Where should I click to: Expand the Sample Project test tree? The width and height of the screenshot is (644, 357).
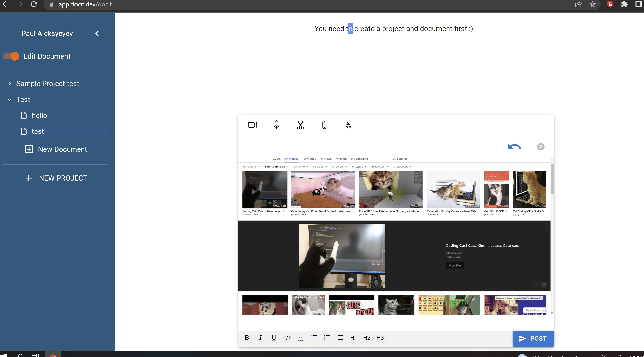(10, 84)
